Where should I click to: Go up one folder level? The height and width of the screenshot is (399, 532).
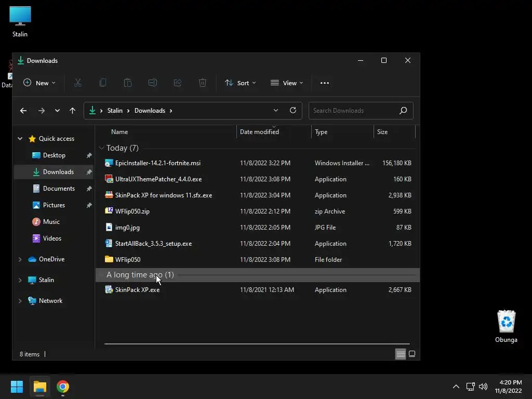click(x=72, y=111)
